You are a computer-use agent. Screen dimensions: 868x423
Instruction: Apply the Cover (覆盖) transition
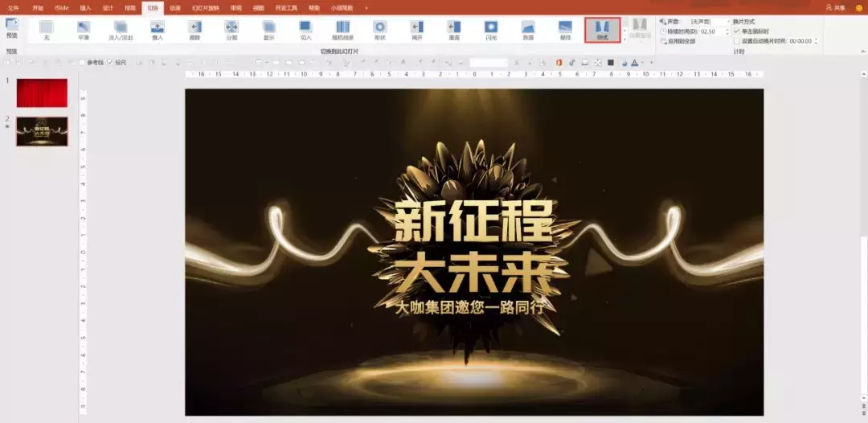coord(454,29)
